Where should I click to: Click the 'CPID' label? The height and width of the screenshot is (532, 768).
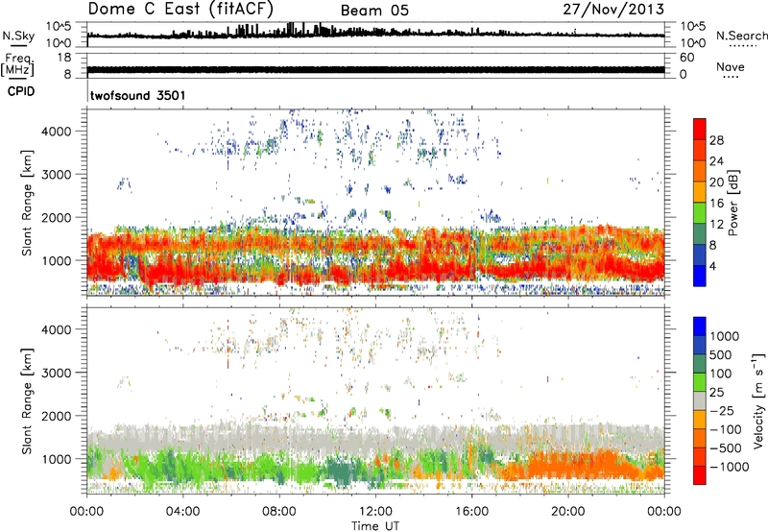(x=21, y=91)
